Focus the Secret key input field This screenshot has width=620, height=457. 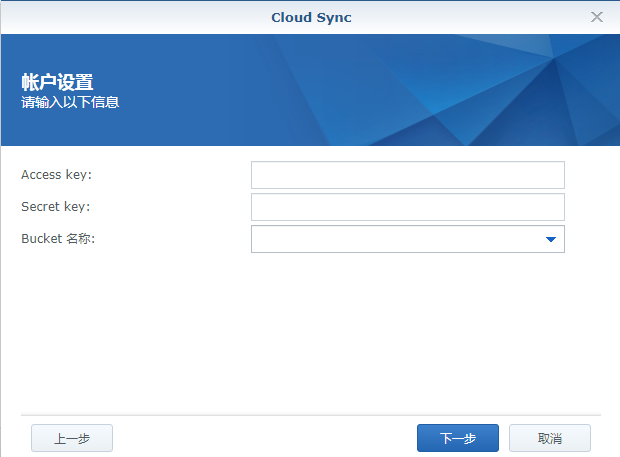[x=408, y=207]
